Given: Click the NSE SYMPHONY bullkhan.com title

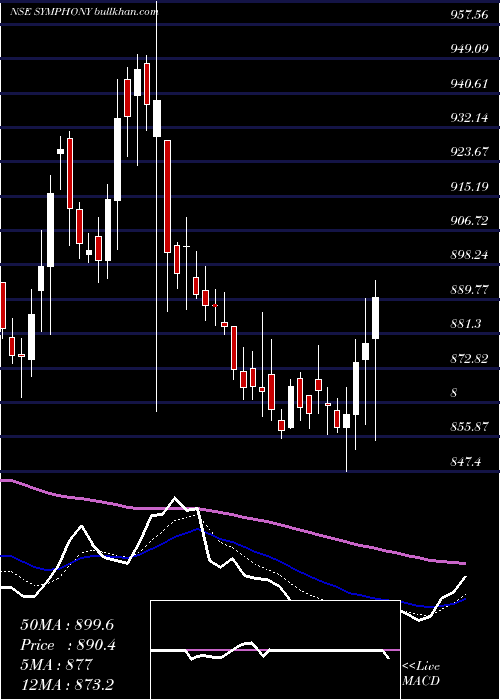Looking at the screenshot, I should click(x=84, y=12).
